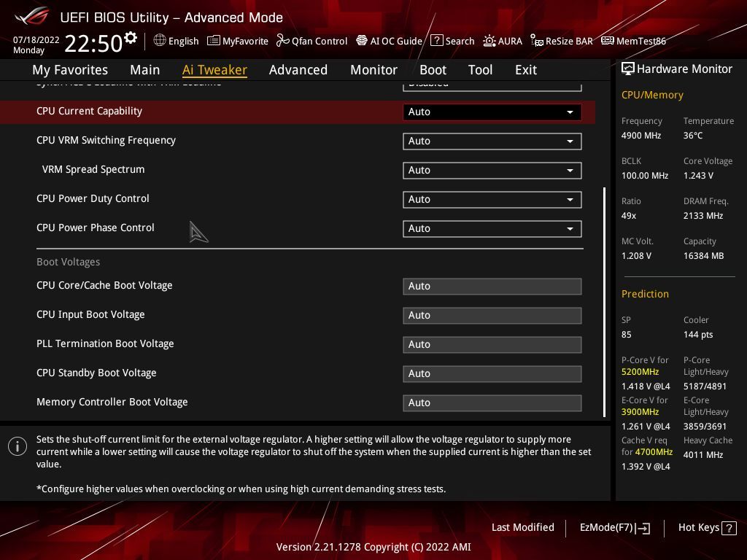Click the 16384 MB capacity value

(703, 256)
